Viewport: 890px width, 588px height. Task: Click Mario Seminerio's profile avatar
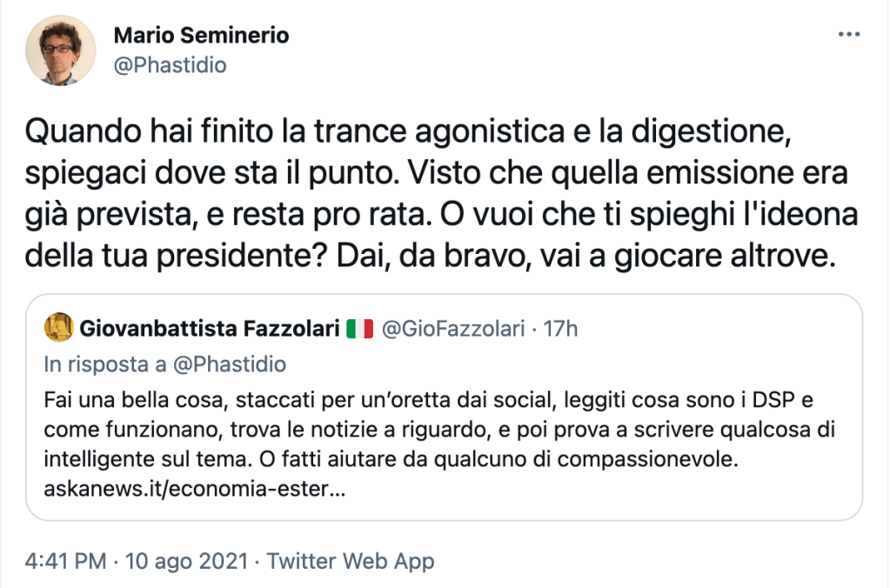click(60, 49)
